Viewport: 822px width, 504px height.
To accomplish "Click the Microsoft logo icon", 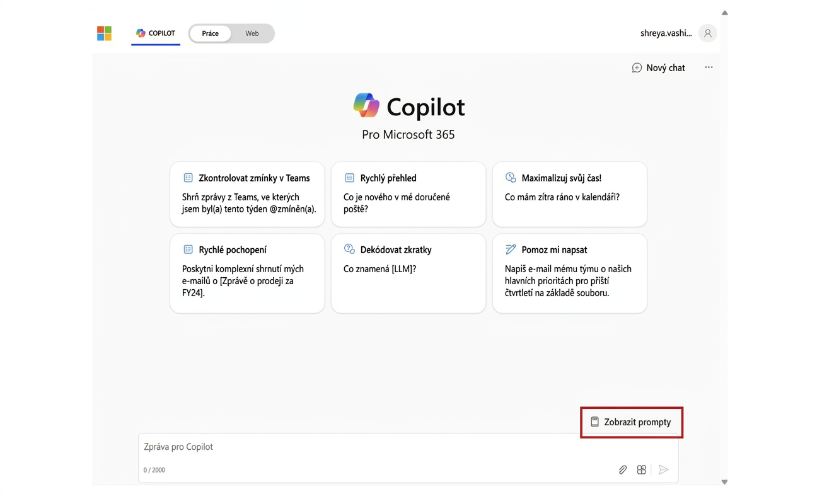I will [x=104, y=33].
